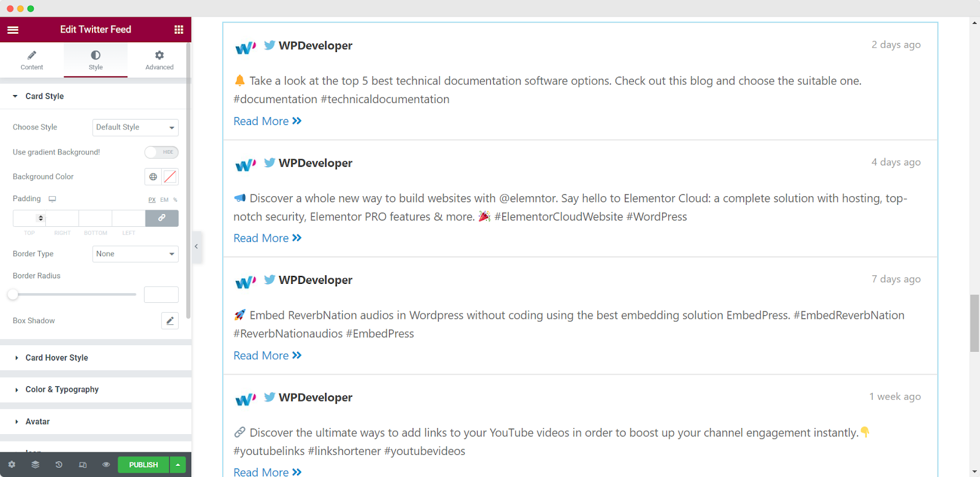Click the scroll-down arrow of page scrollbar
This screenshot has height=477, width=980.
(x=974, y=471)
